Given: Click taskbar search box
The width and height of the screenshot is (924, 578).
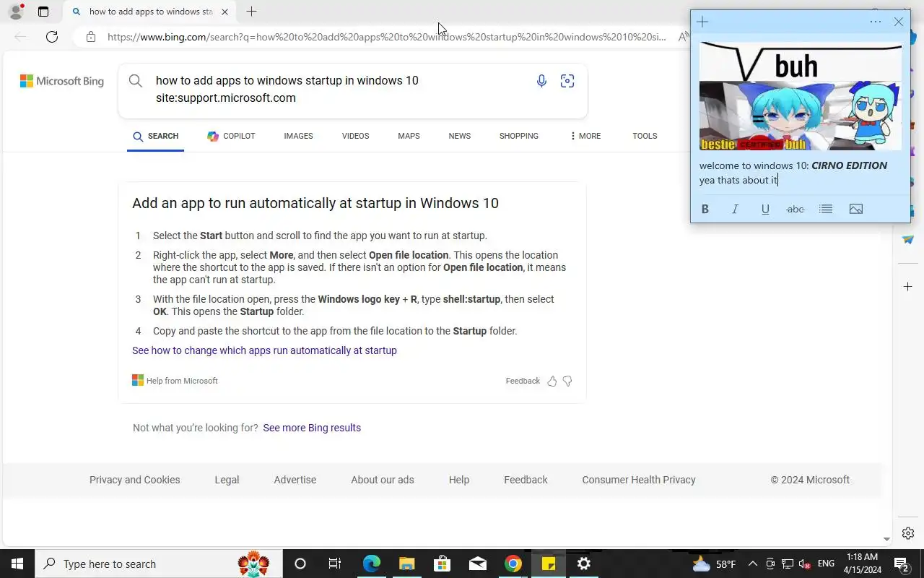Looking at the screenshot, I should pos(159,564).
